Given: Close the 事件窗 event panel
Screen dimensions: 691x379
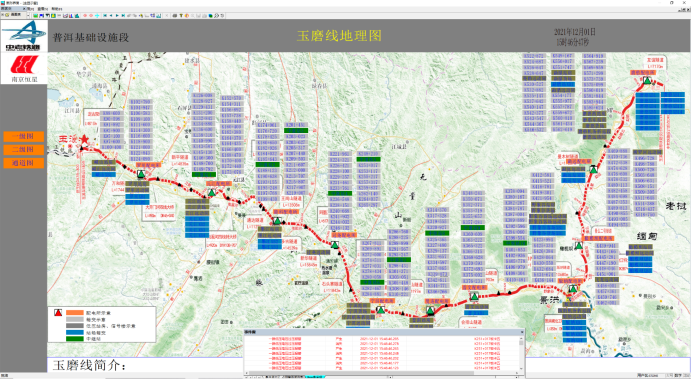Looking at the screenshot, I should [x=522, y=332].
